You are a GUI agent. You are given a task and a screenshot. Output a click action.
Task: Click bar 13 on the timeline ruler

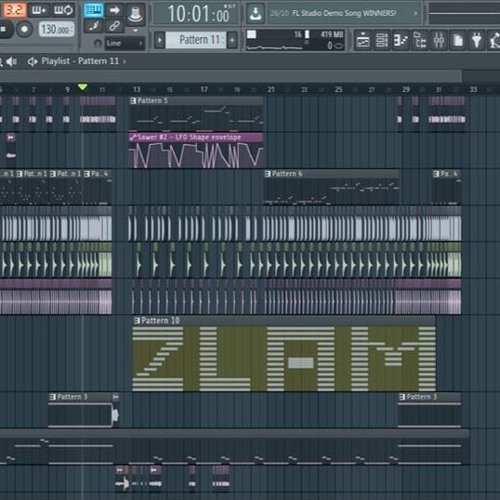[x=136, y=89]
